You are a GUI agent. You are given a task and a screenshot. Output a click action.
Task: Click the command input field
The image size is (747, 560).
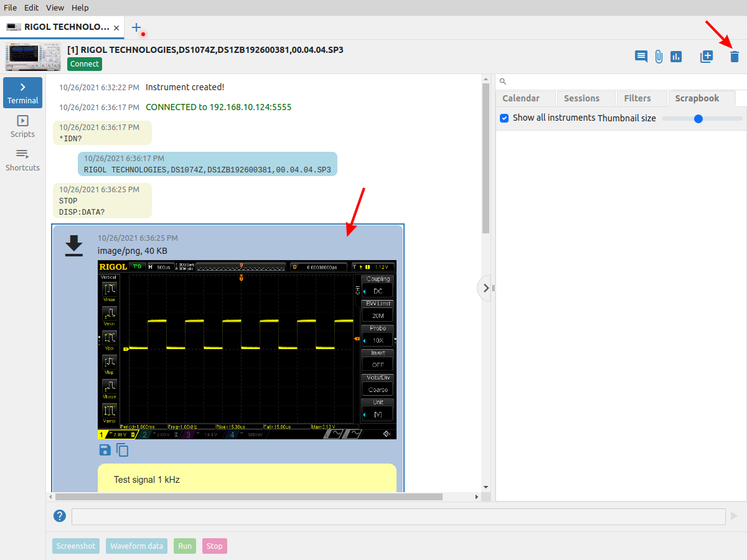(398, 516)
